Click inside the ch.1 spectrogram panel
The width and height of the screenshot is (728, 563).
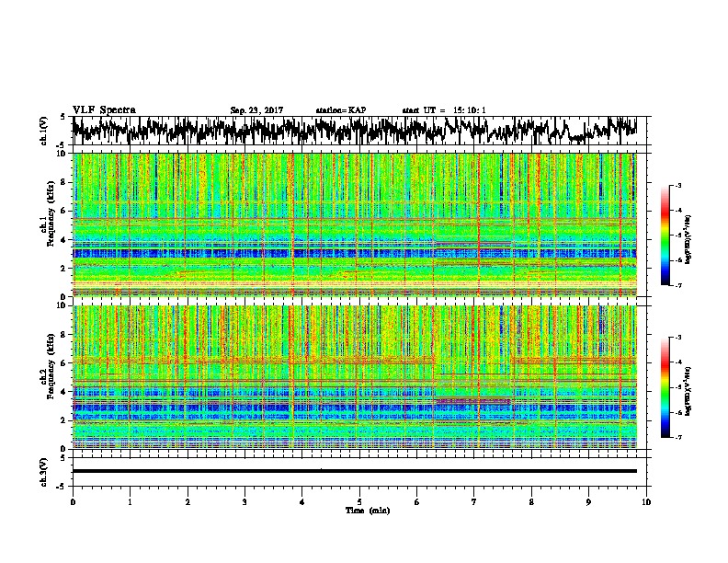click(x=355, y=224)
